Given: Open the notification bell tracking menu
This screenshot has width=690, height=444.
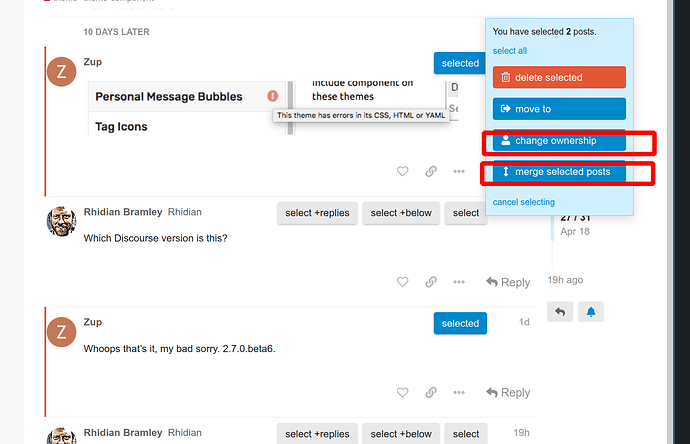Looking at the screenshot, I should coord(591,312).
